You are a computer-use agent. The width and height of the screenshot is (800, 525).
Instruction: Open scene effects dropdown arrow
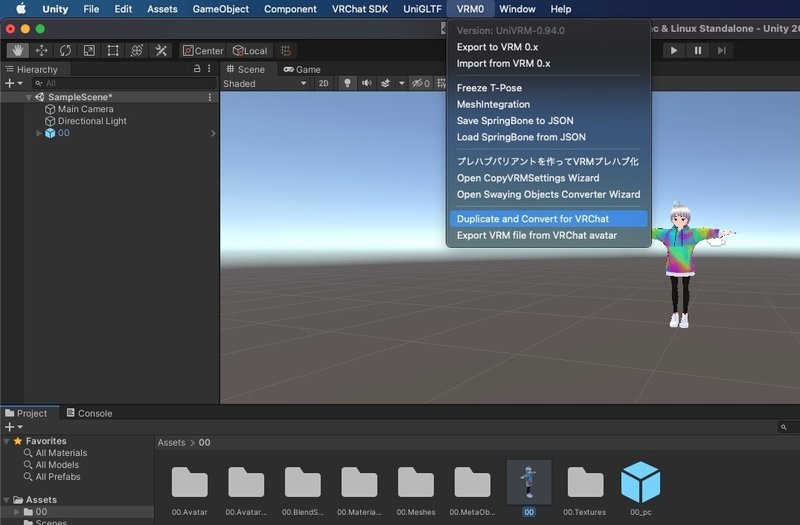click(401, 83)
